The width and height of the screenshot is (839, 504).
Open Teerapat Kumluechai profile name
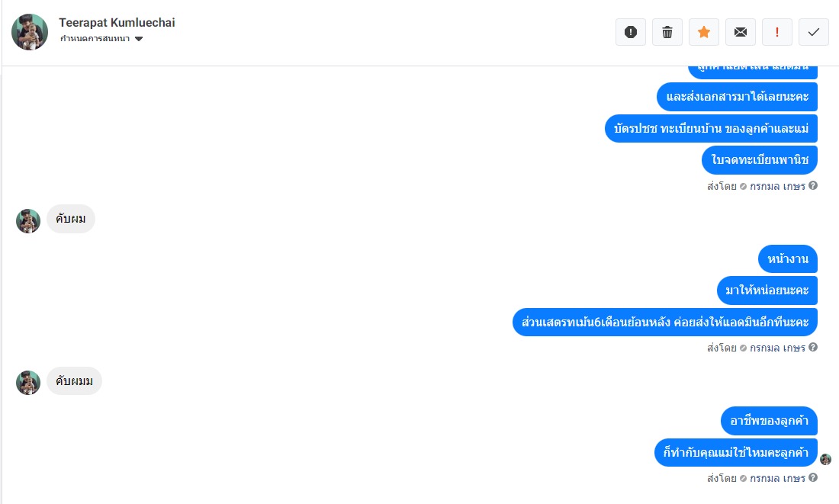(x=117, y=22)
